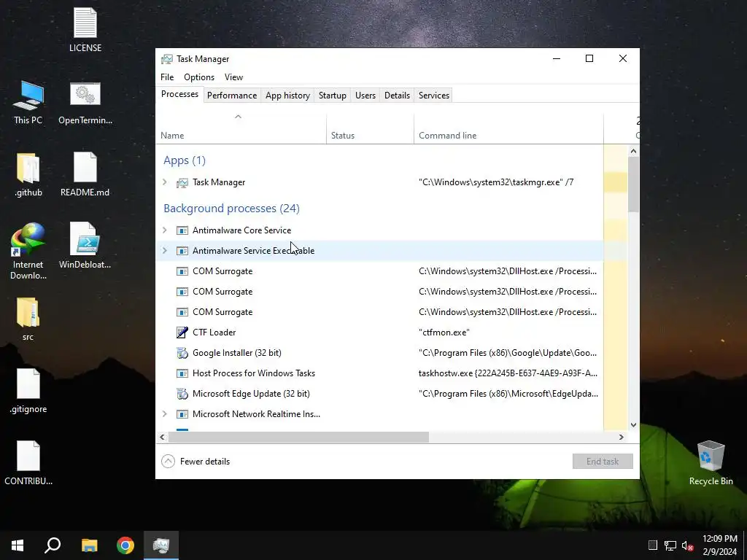This screenshot has height=560, width=747.
Task: Expand the Antimalware Service Executable row
Action: (x=165, y=251)
